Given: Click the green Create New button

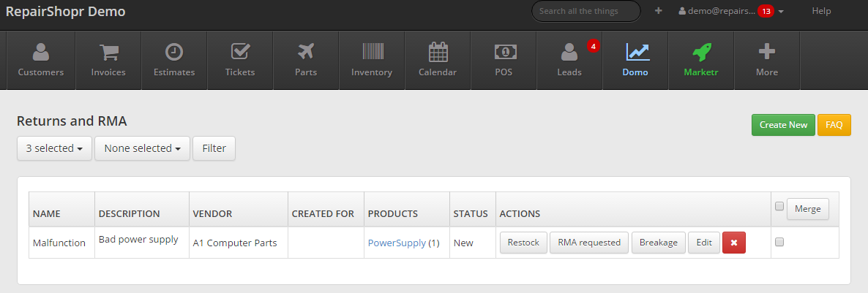Looking at the screenshot, I should (782, 125).
